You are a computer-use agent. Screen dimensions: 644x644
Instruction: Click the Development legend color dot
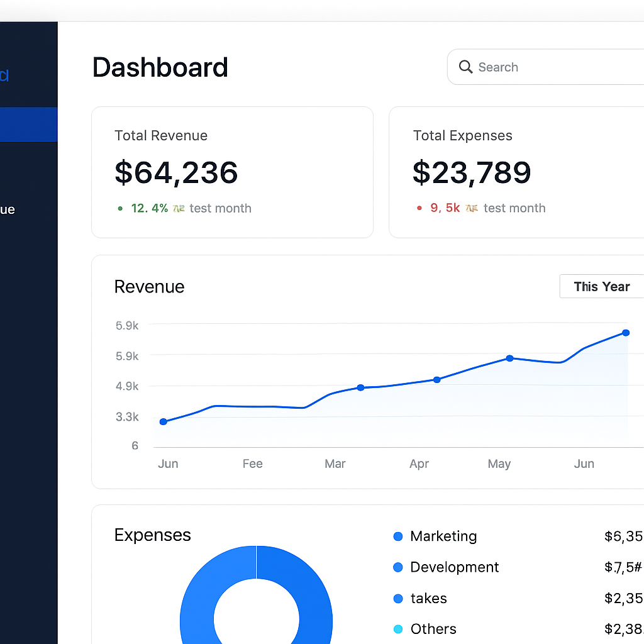coord(398,567)
